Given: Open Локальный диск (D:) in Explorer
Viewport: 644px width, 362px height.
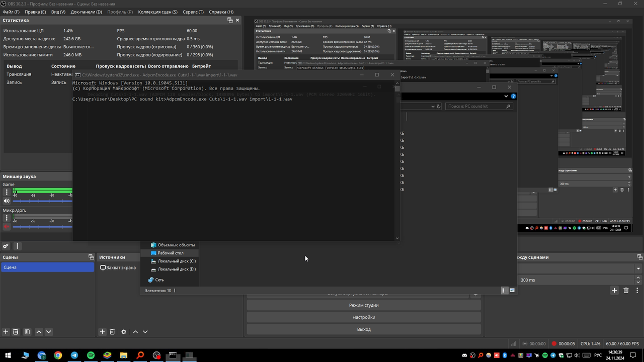Looking at the screenshot, I should click(173, 269).
